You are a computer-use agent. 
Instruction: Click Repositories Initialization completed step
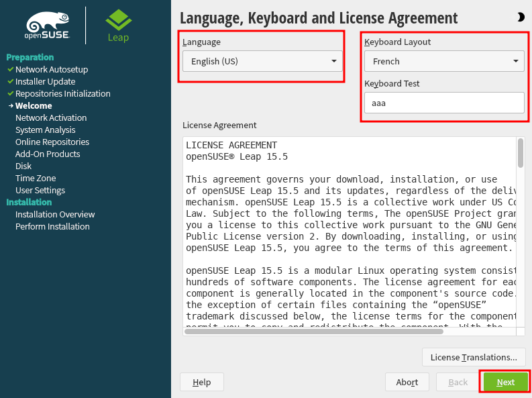[63, 94]
